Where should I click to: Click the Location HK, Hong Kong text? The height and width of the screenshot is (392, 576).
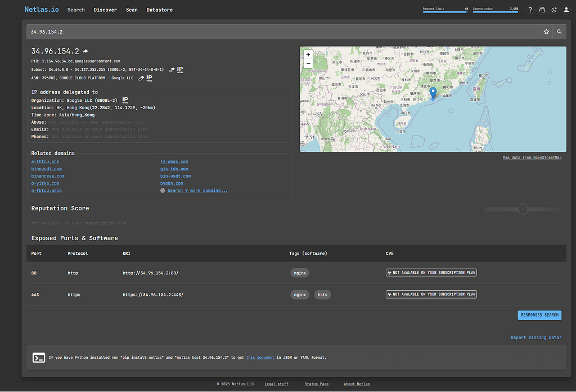click(x=93, y=107)
